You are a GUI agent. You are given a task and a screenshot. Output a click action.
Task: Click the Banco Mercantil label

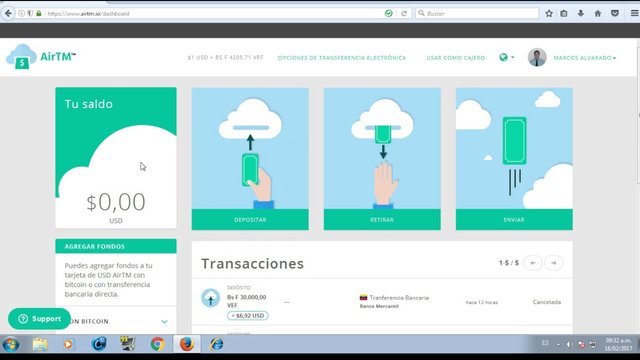coord(379,306)
